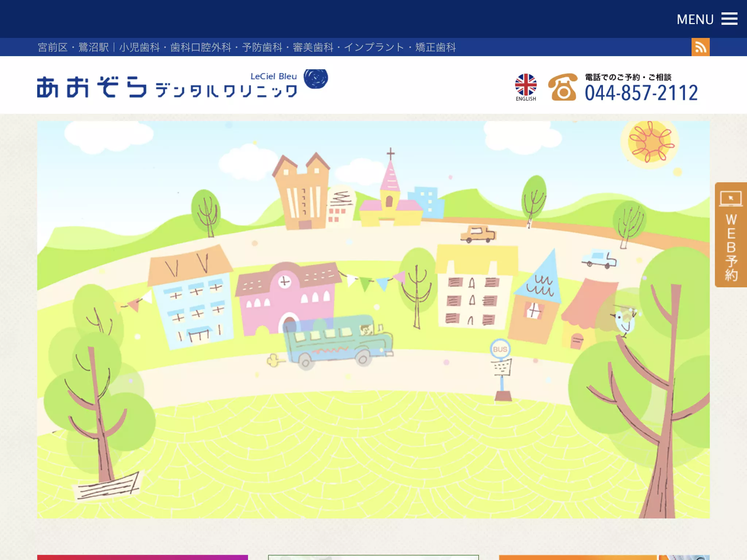Click the orange telephone icon

click(x=562, y=87)
